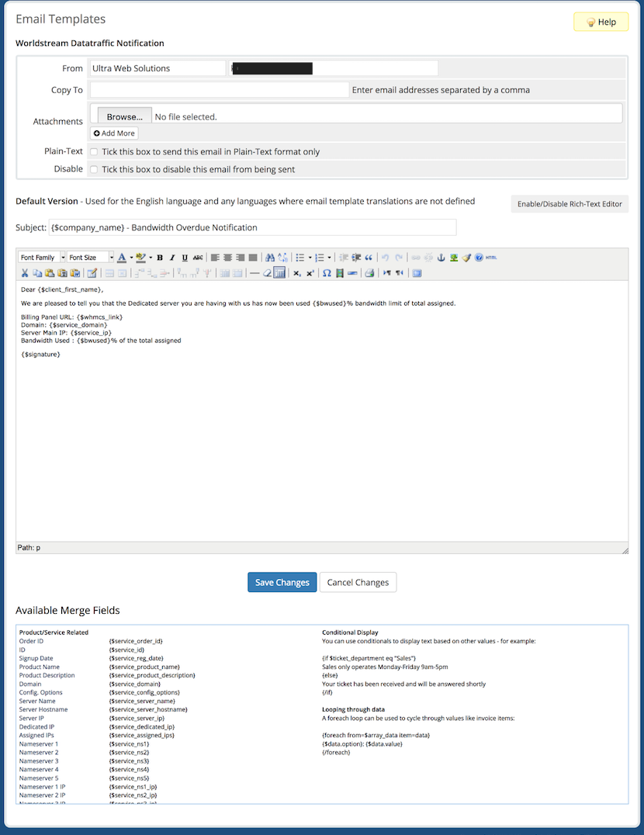
Task: Toggle italic formatting in the editor
Action: tap(172, 257)
